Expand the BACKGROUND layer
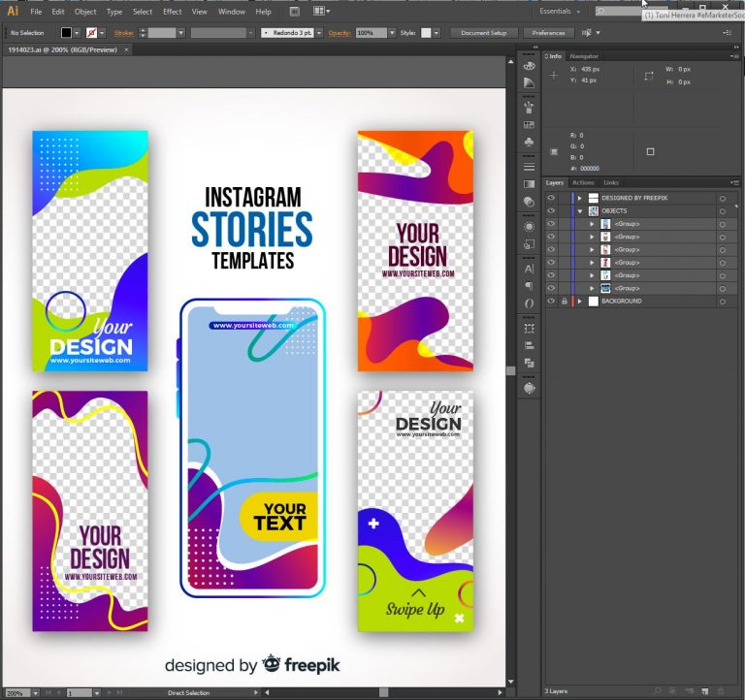 tap(580, 302)
